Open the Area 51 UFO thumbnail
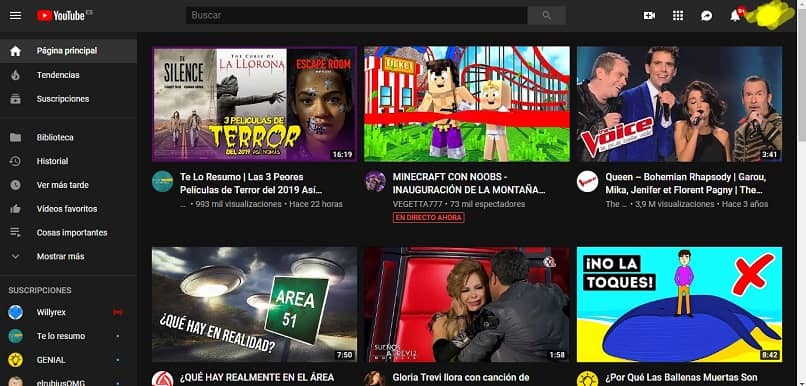This screenshot has width=806, height=386. coord(254,305)
